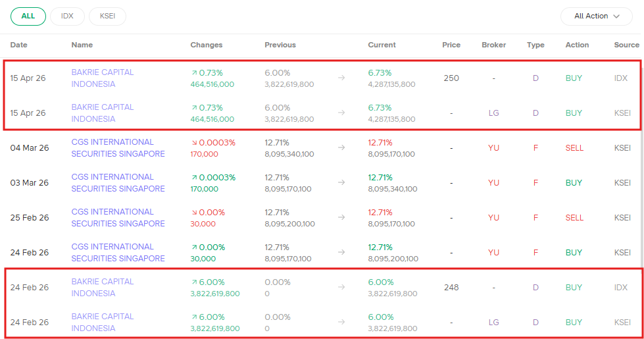Screen dimensions: 644x339
Task: Click broker YU in the 04 Mar 26 row
Action: [x=493, y=148]
